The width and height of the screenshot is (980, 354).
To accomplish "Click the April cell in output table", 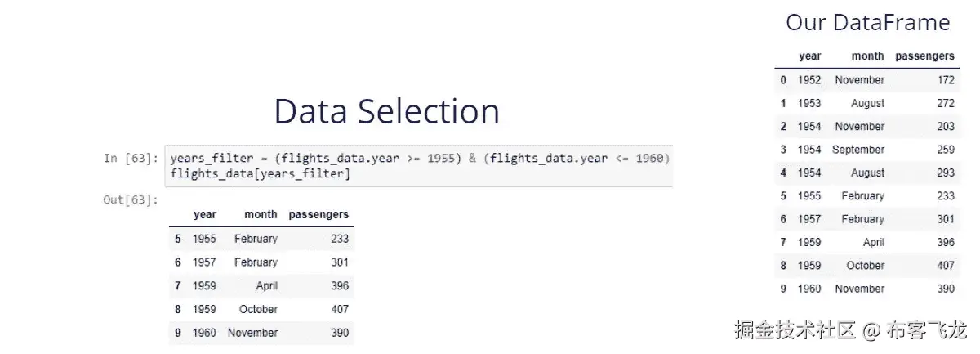I will click(x=266, y=286).
